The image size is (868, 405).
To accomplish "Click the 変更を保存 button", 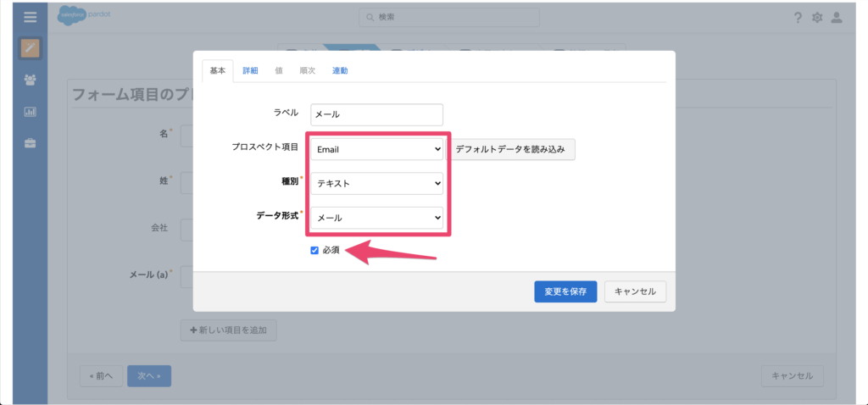I will (565, 291).
